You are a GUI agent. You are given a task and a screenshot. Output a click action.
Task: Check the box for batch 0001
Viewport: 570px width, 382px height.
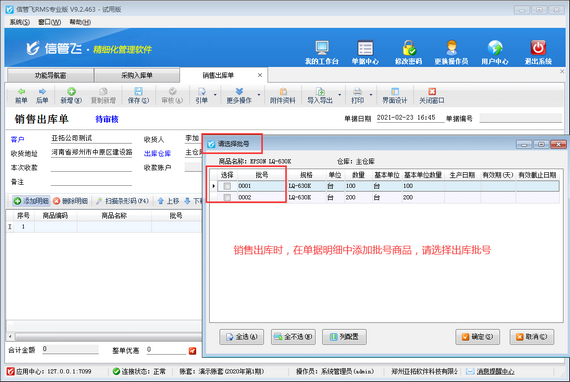coord(227,186)
